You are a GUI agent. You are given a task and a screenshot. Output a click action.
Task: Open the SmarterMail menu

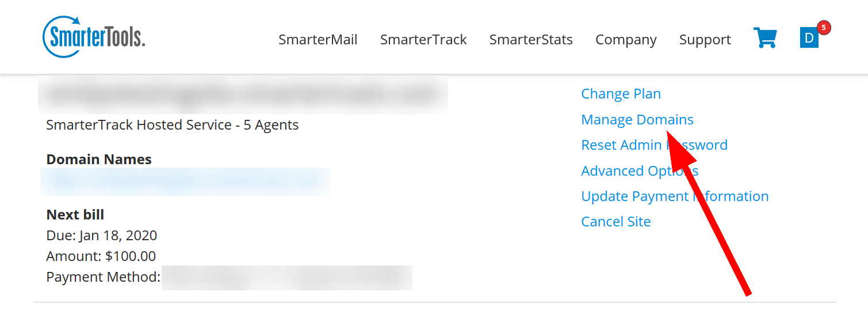pyautogui.click(x=318, y=40)
